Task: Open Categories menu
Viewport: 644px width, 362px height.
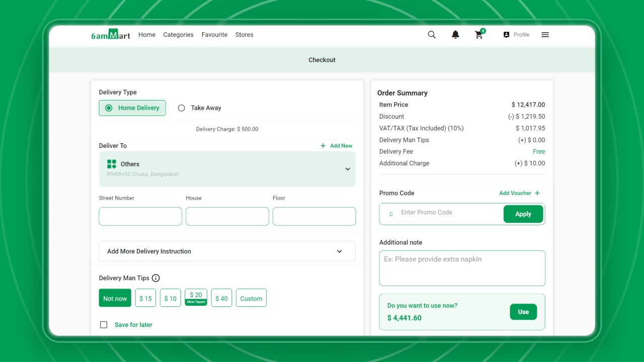Action: tap(179, 35)
